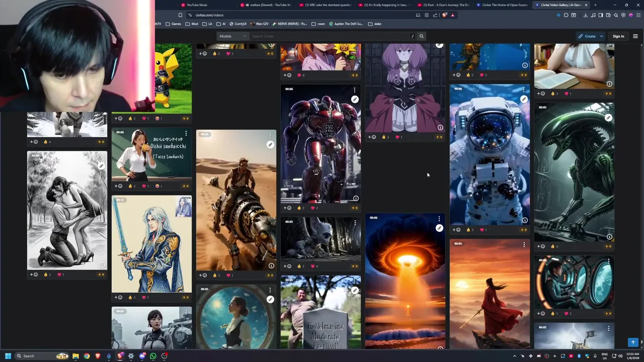Click remix icon on astronaut video

click(524, 100)
